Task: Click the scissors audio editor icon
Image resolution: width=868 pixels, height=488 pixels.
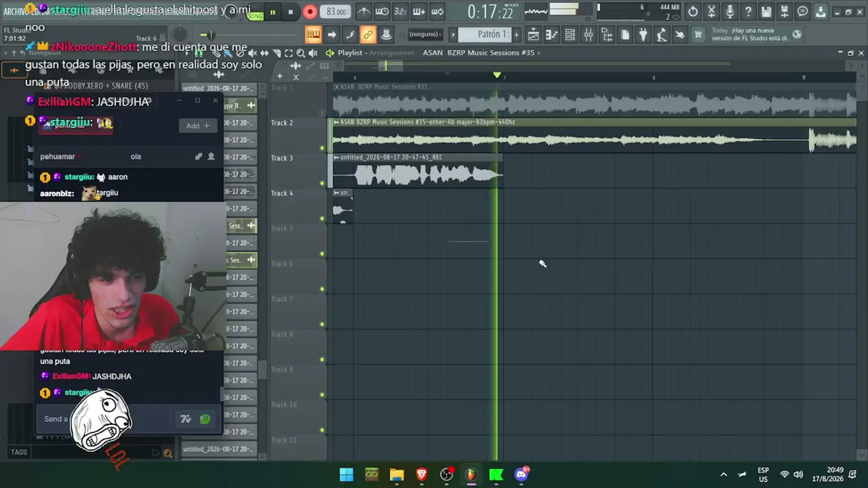Action: click(x=711, y=12)
